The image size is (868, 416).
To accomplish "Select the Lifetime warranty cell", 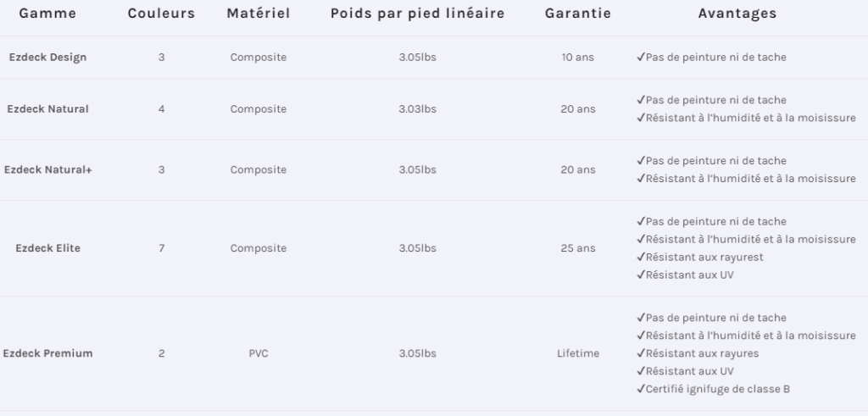I will [x=578, y=353].
